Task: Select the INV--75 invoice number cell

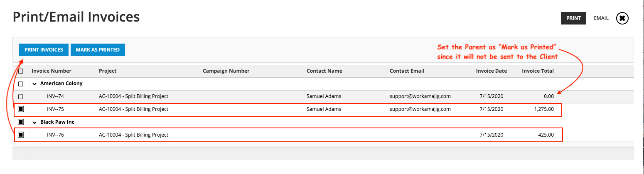Action: pos(55,109)
